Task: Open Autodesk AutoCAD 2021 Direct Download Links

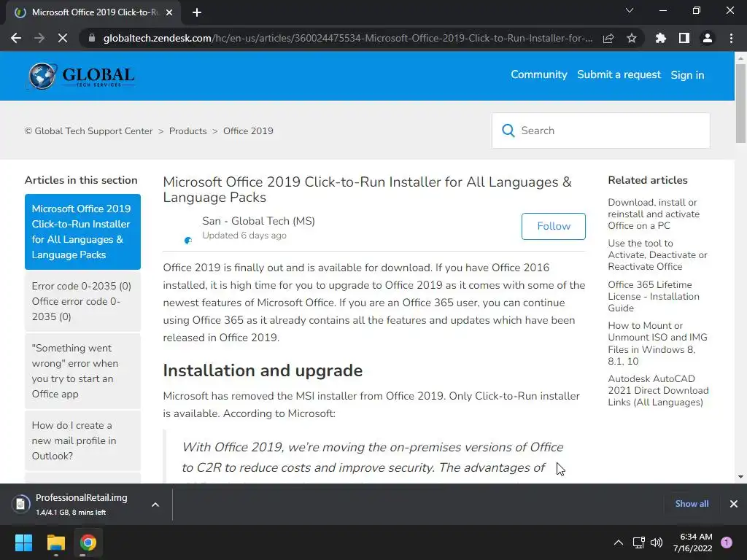Action: coord(659,391)
